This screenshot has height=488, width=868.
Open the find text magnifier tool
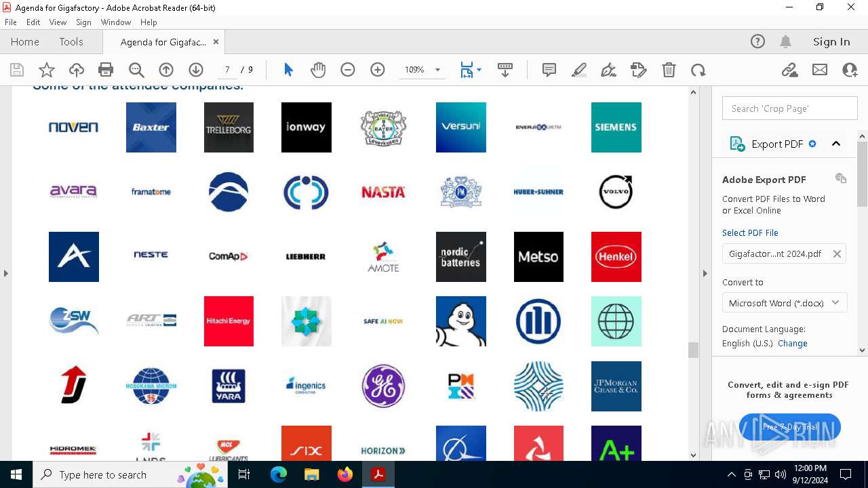coord(136,70)
